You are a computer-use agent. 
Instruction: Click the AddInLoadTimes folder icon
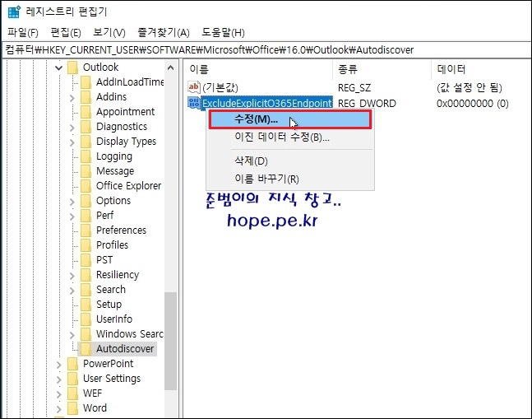[x=86, y=82]
